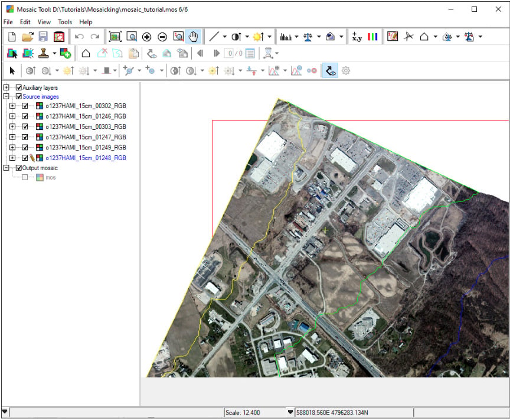The width and height of the screenshot is (510, 420).
Task: Click the Zoom In plus icon
Action: click(x=147, y=37)
